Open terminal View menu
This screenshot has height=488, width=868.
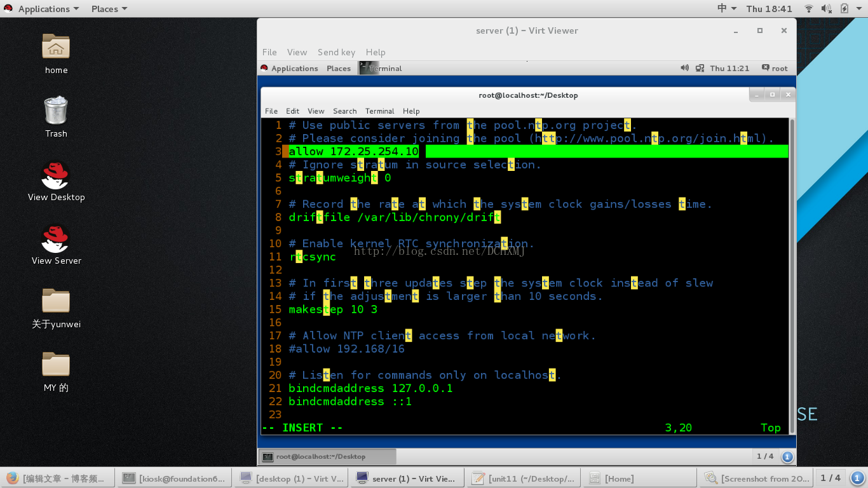pos(316,111)
